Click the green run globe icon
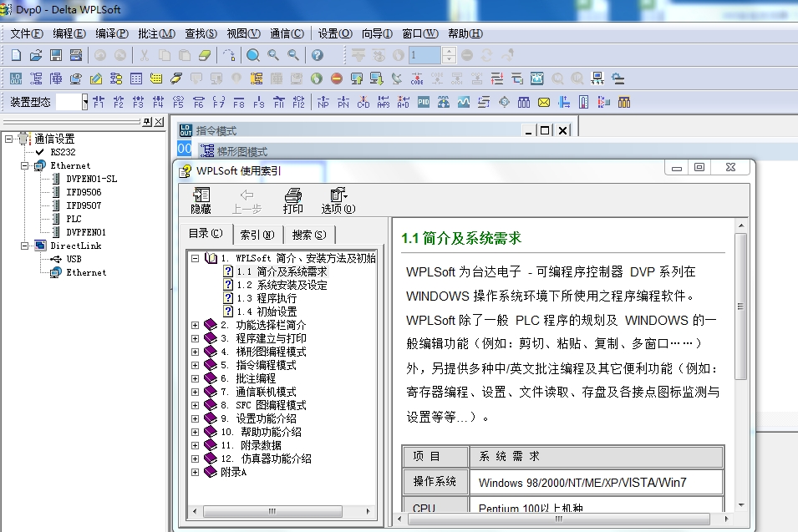Screen dimensions: 798x532 (317, 79)
